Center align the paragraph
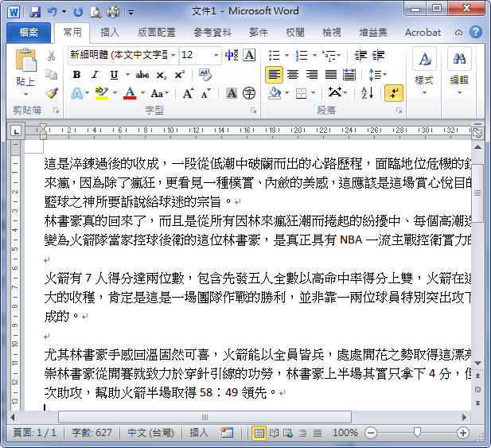This screenshot has width=491, height=448. click(293, 75)
